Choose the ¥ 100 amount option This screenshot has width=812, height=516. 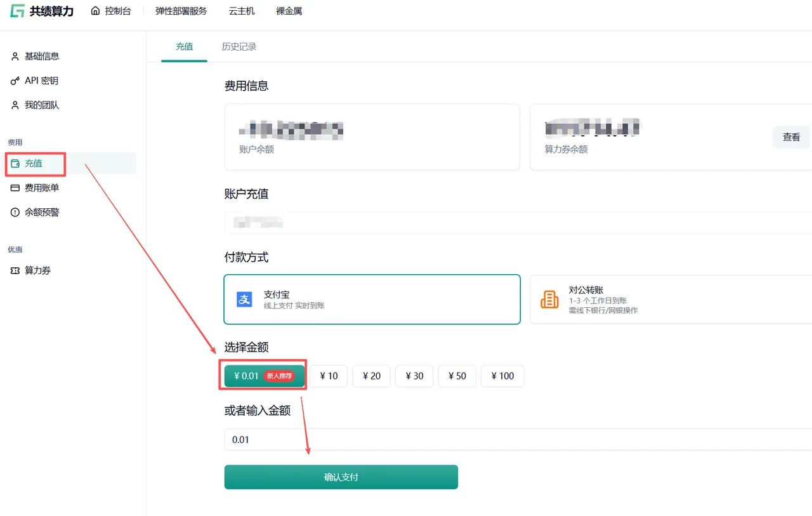(502, 376)
